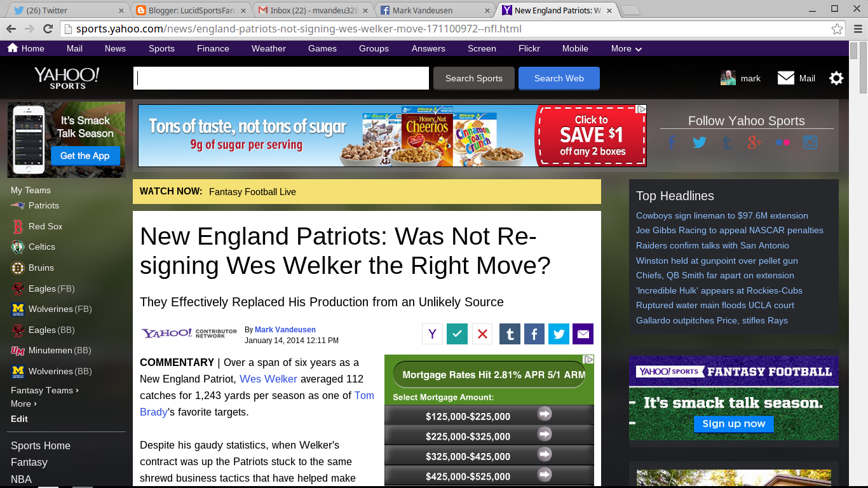Open Follow Yahoo Sports Facebook icon
The height and width of the screenshot is (488, 868).
click(x=672, y=142)
